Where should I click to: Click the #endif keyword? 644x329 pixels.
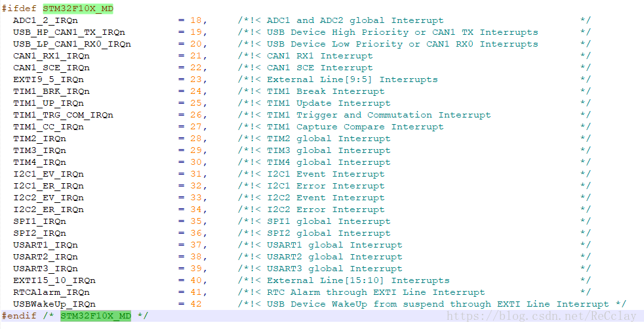click(19, 316)
